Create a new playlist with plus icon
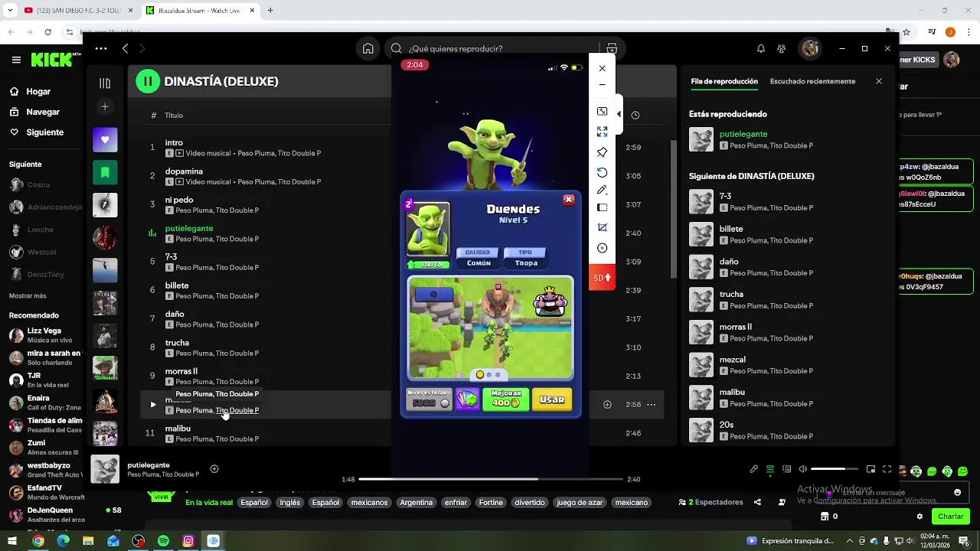This screenshot has height=551, width=980. click(105, 106)
